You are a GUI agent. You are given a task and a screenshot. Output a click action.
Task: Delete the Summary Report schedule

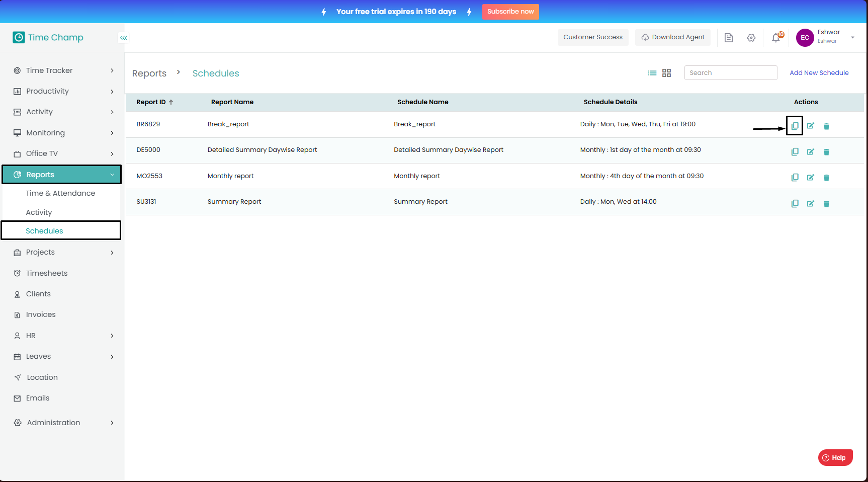click(x=826, y=204)
